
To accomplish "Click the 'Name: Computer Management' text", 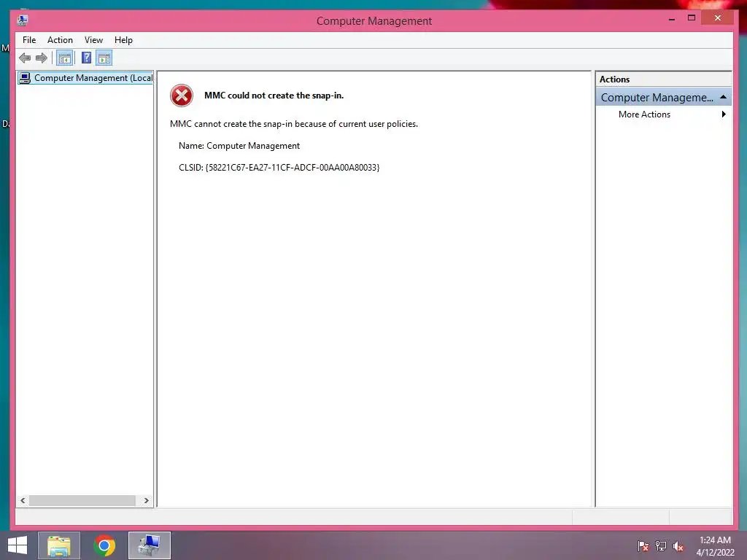I will coord(239,146).
